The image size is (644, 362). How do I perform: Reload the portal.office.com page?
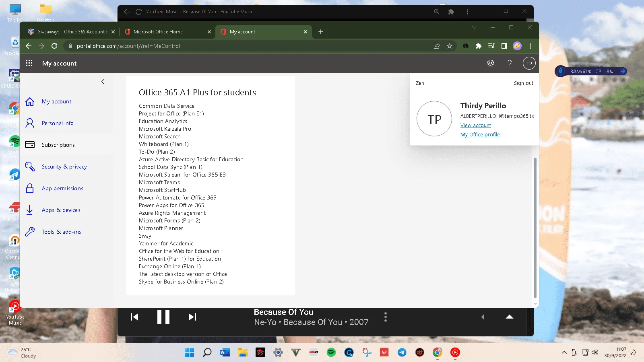pyautogui.click(x=54, y=46)
